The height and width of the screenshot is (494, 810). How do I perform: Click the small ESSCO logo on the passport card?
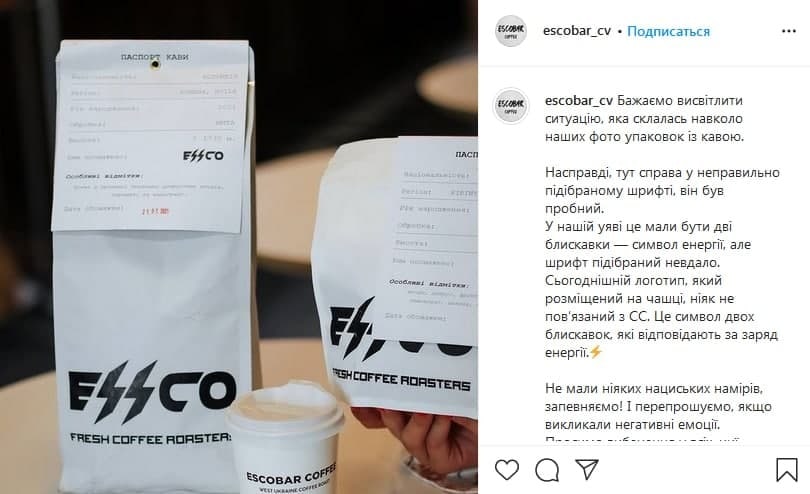click(x=204, y=156)
